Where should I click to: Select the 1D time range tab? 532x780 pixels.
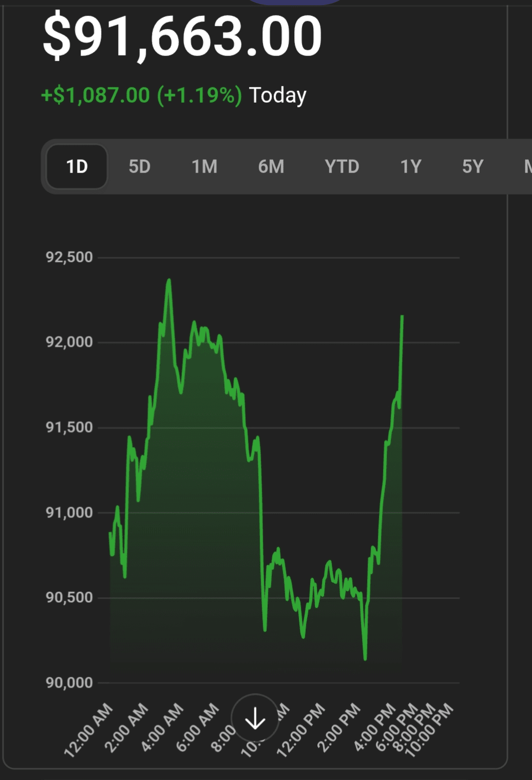[77, 166]
